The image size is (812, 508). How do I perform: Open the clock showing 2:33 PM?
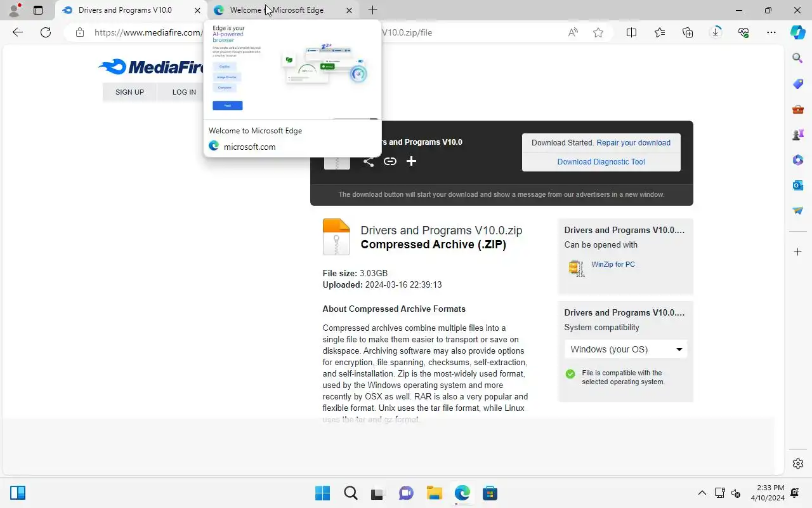point(768,493)
